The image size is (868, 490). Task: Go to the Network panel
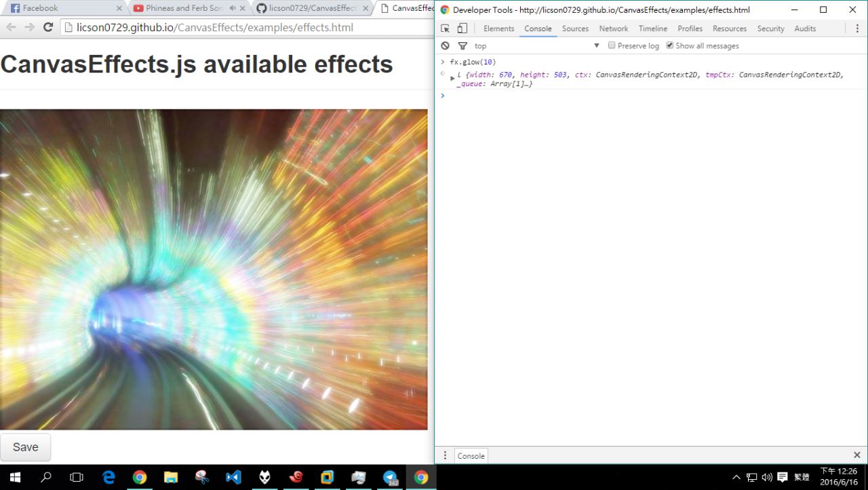click(614, 29)
